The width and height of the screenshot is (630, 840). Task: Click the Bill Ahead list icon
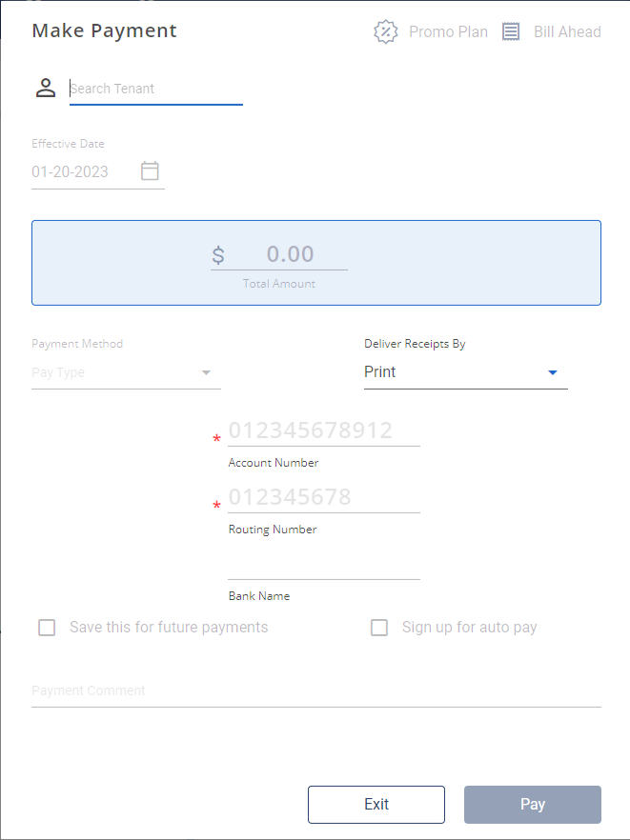point(511,31)
